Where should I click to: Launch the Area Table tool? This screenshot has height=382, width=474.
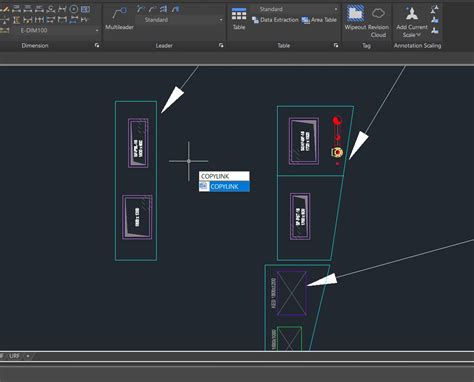coord(319,20)
